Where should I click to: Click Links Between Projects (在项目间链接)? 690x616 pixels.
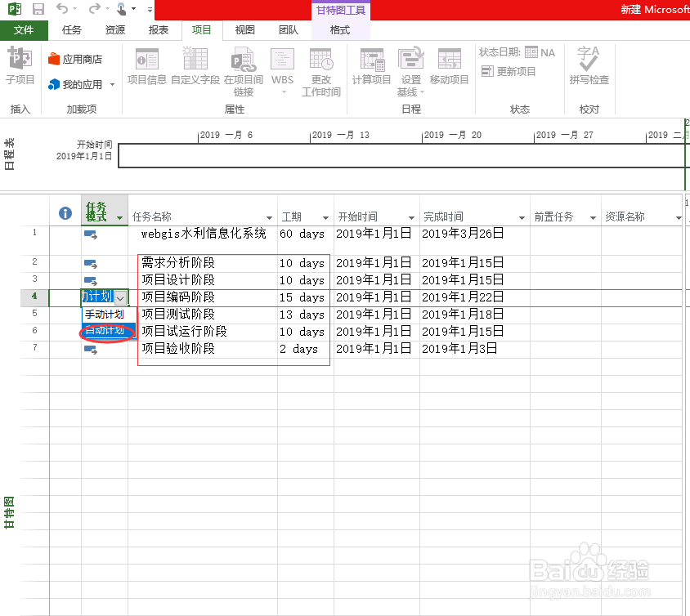pos(244,72)
